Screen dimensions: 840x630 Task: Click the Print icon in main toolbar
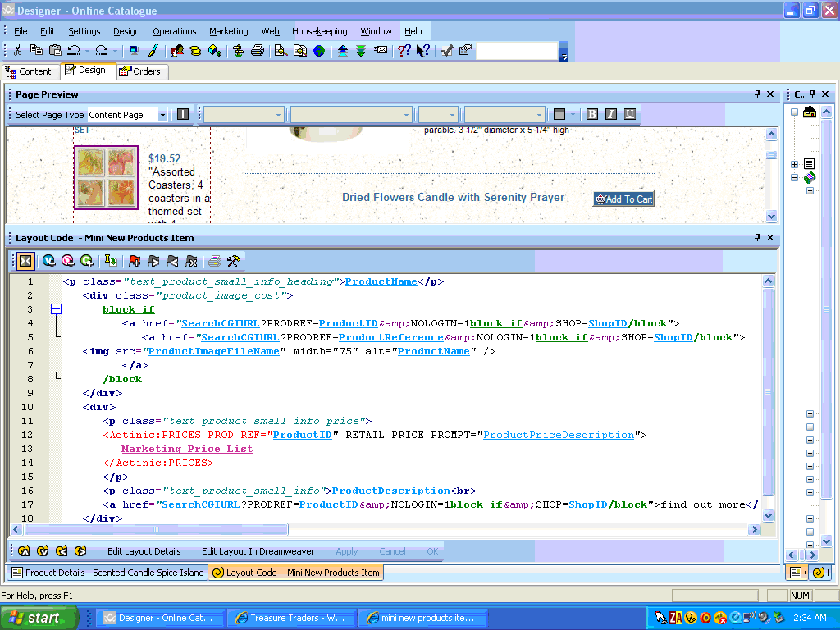258,51
